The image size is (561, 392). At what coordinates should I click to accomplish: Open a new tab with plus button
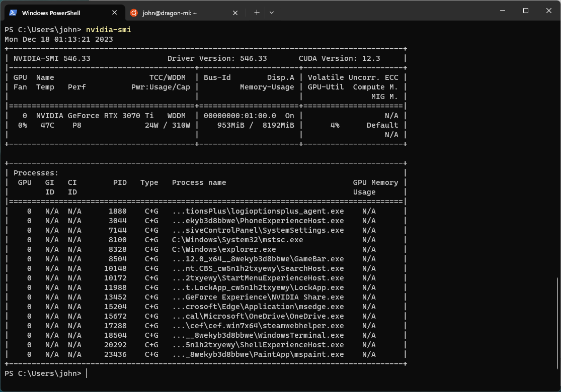257,13
